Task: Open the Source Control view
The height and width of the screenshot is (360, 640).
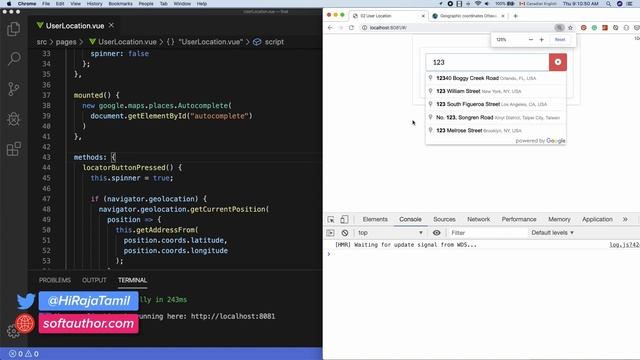Action: pos(14,89)
